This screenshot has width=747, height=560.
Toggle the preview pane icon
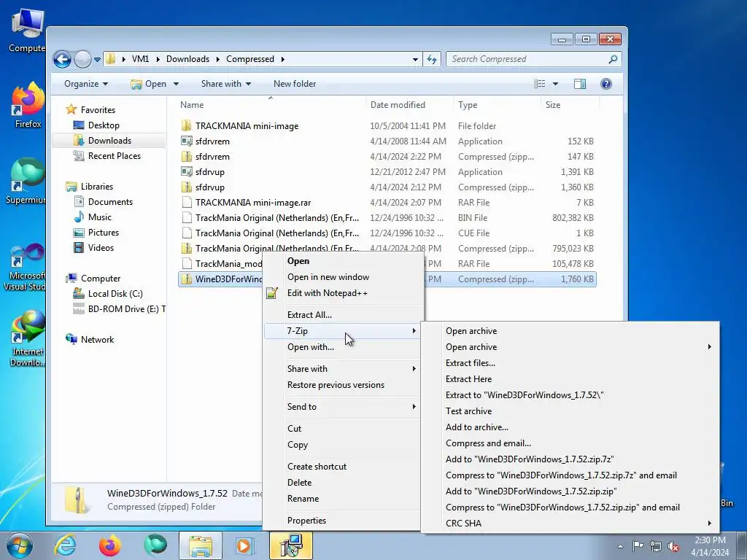tap(580, 84)
